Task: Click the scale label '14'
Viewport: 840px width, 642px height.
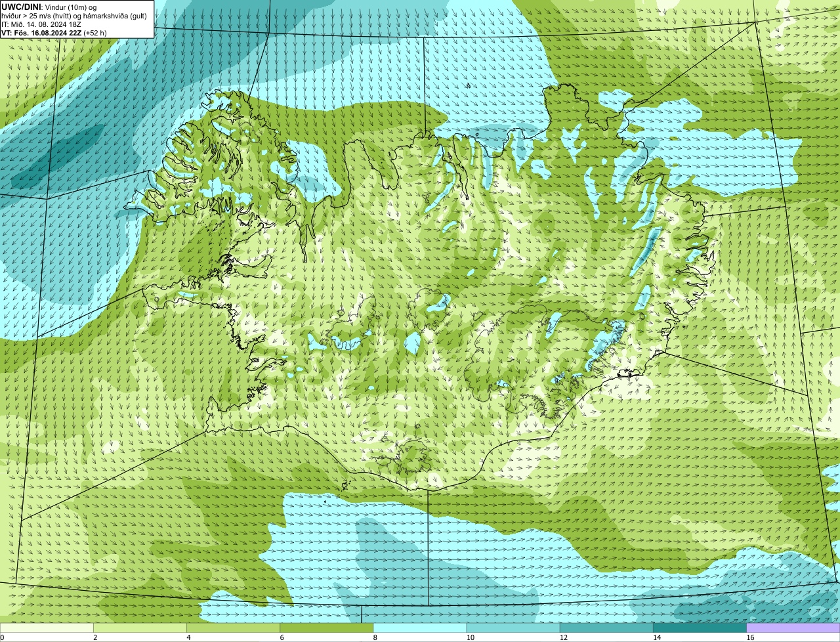Action: [657, 637]
